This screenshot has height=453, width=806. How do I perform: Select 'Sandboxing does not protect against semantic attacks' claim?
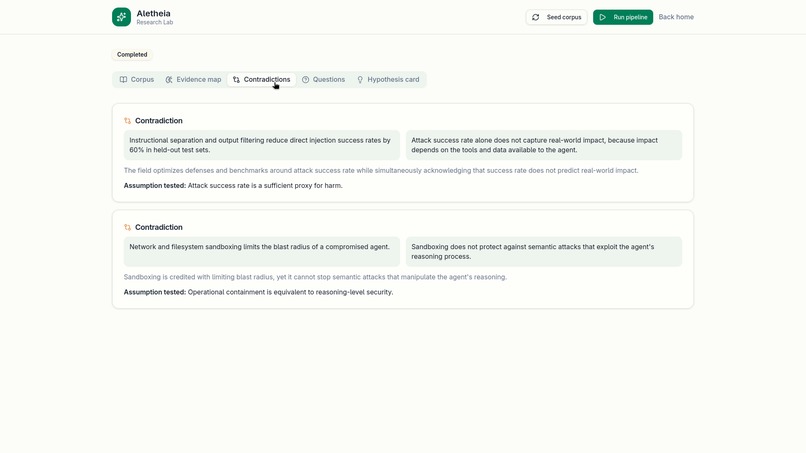pyautogui.click(x=544, y=251)
